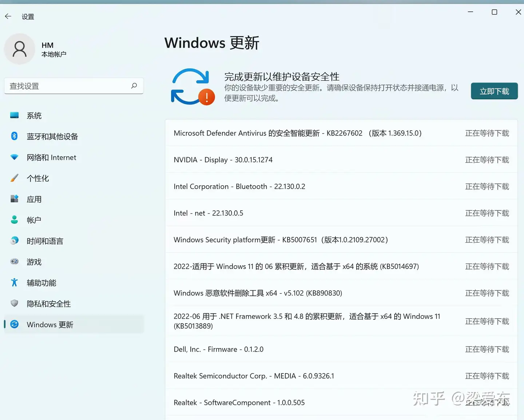Click the NVIDIA - Display - 30.0.15.1274 row
Screen dimensions: 524x420
[341, 159]
